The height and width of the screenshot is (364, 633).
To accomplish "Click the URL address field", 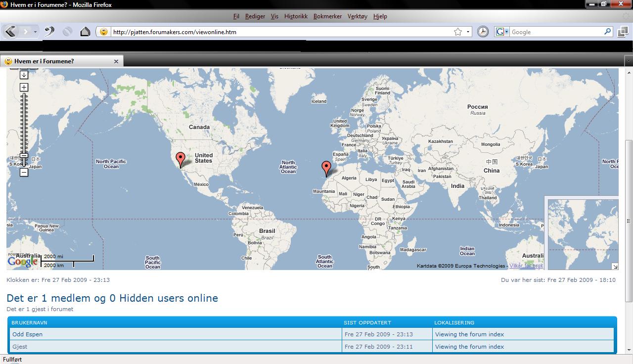I will (x=282, y=32).
